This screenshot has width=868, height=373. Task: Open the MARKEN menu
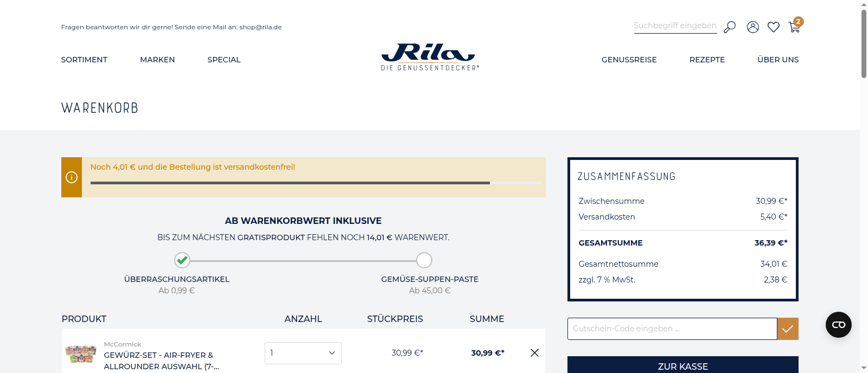(157, 60)
